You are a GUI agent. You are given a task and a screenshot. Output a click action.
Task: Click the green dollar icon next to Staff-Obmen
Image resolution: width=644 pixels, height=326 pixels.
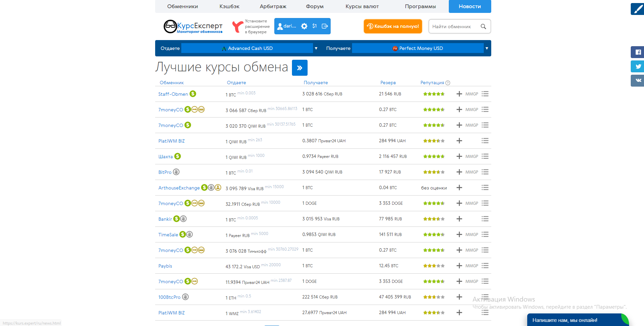point(193,94)
